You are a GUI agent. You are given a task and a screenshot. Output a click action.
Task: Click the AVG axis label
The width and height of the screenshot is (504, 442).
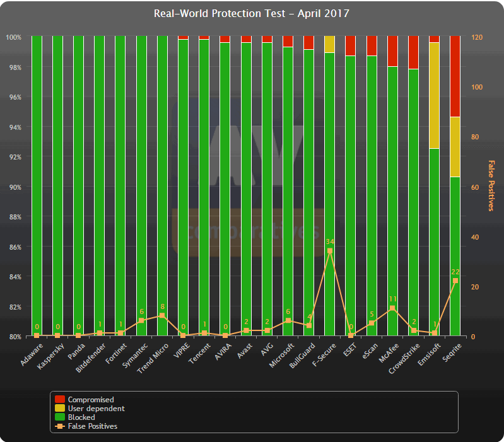[x=267, y=349]
